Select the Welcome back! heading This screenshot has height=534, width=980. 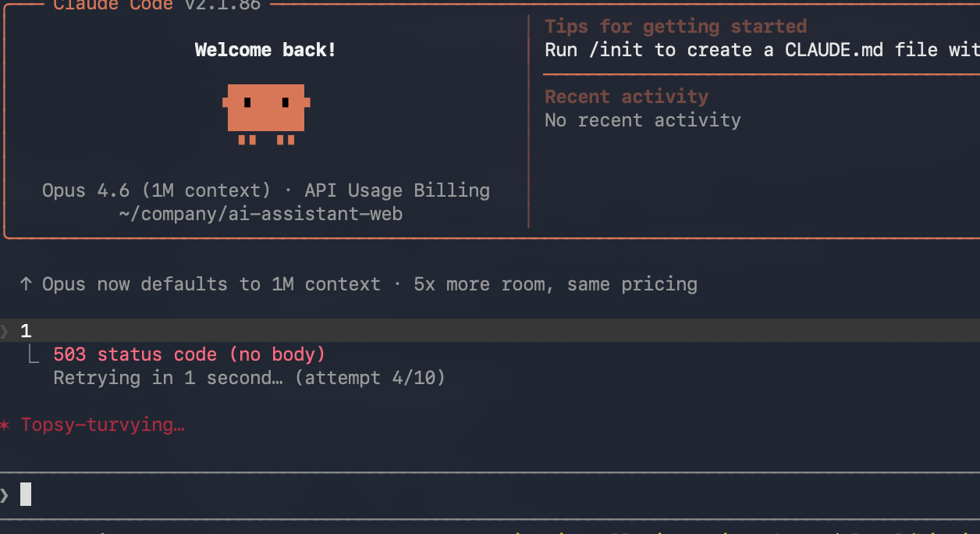pyautogui.click(x=265, y=50)
